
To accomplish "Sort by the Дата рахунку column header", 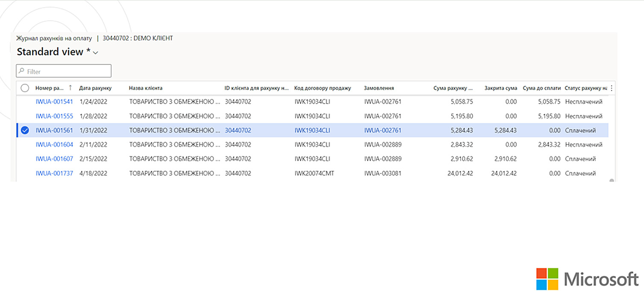I will coord(95,88).
